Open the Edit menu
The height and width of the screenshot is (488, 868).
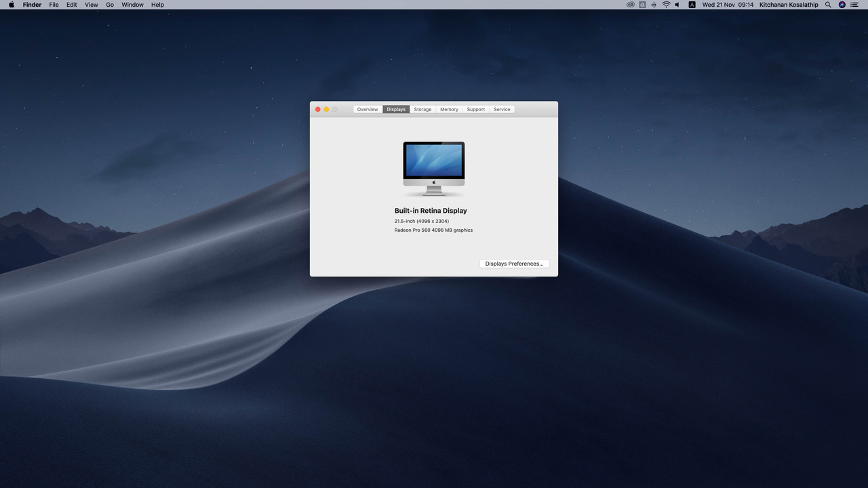71,5
